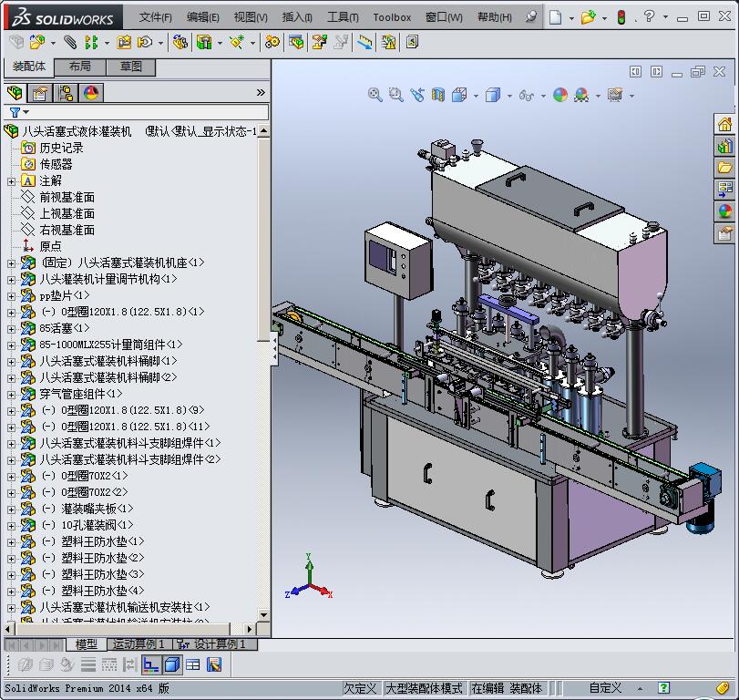Open the Toolbox menu item
The height and width of the screenshot is (700, 739).
(x=392, y=15)
